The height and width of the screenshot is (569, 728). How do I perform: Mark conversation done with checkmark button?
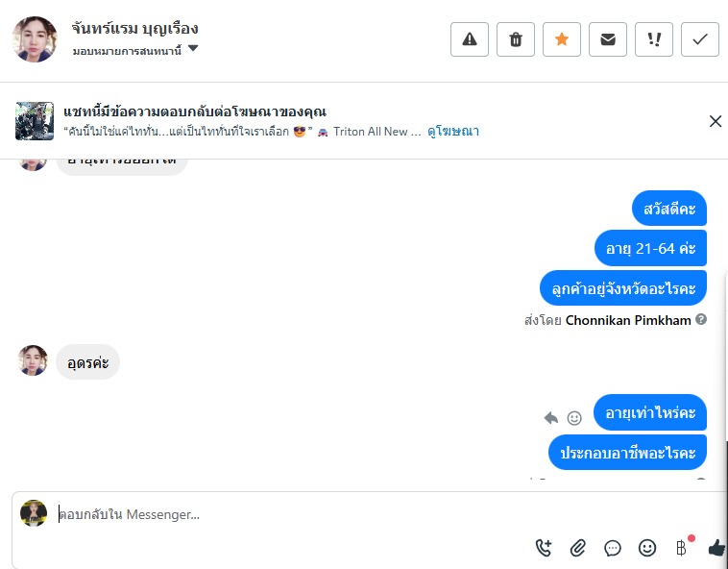pos(700,39)
